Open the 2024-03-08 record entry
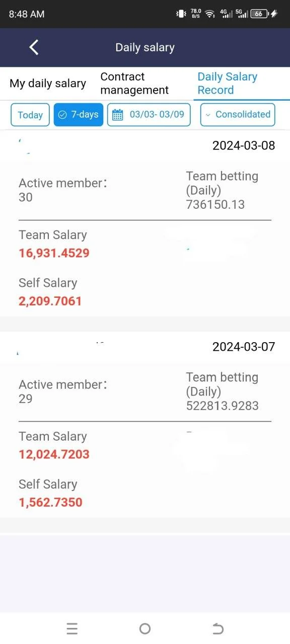This screenshot has height=644, width=290. pyautogui.click(x=145, y=223)
